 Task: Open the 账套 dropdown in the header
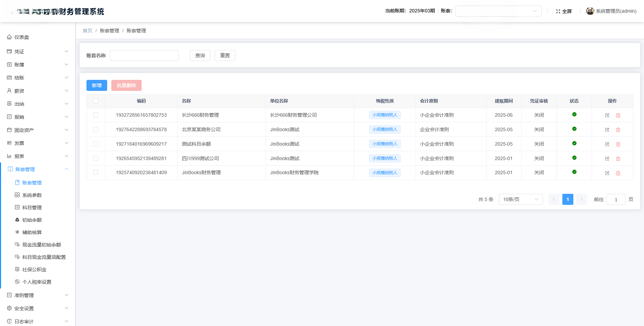[498, 11]
